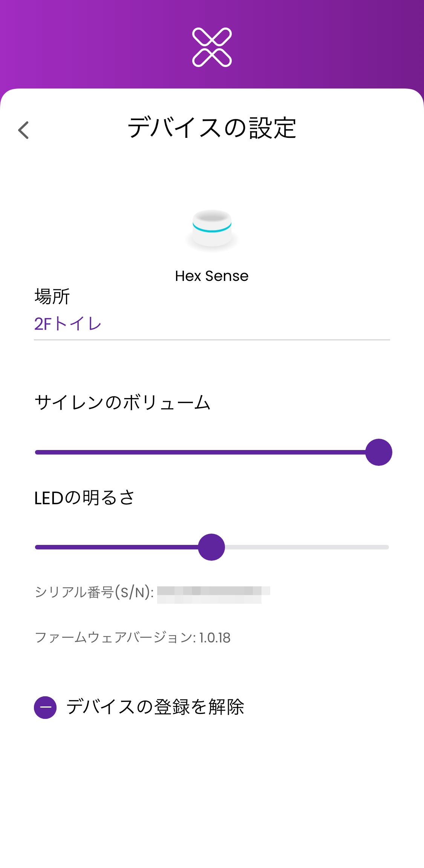The height and width of the screenshot is (868, 424).
Task: Tap the ファームウェアバージョン 1.0.18 text
Action: (133, 638)
